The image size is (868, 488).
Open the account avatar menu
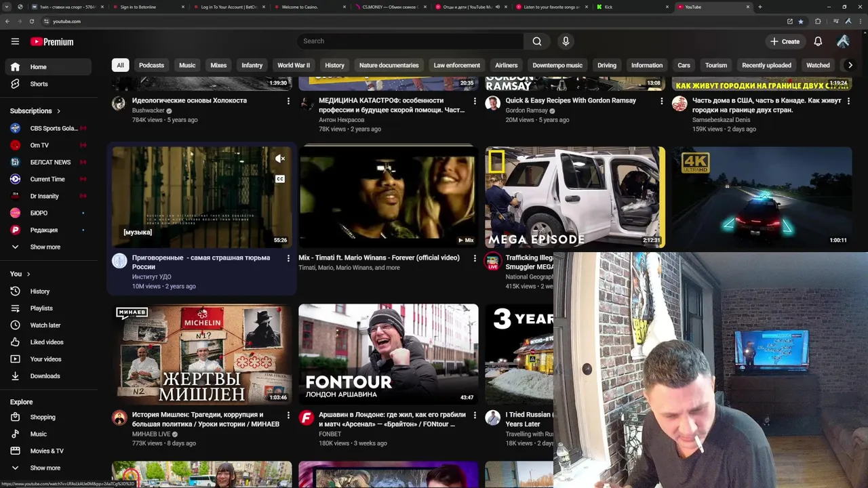pos(843,41)
